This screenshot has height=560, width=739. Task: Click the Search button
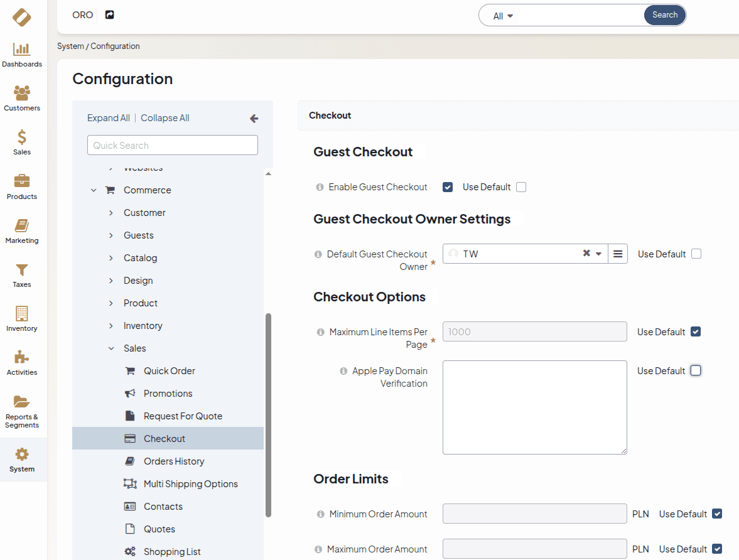click(664, 15)
